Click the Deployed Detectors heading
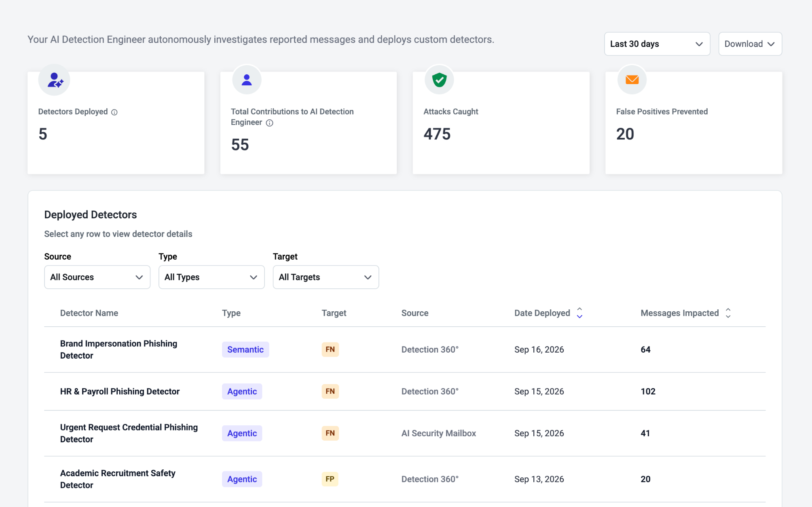The height and width of the screenshot is (507, 812). point(91,215)
